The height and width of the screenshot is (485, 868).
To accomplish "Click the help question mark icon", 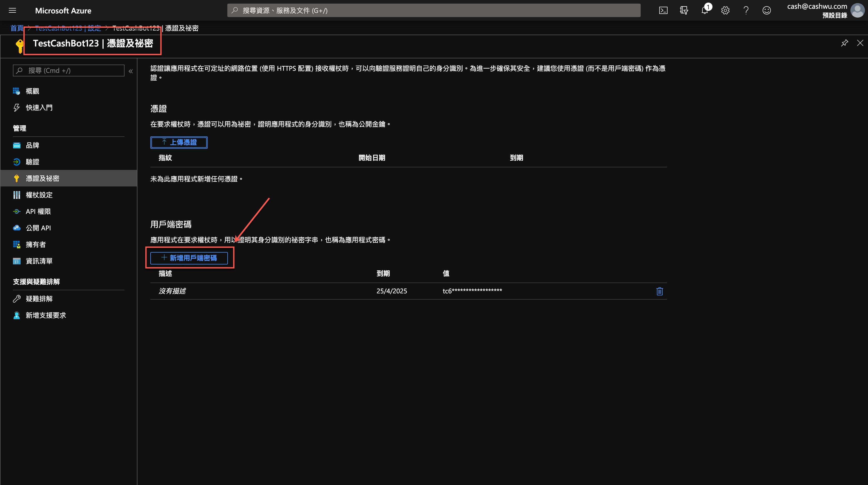I will 746,10.
